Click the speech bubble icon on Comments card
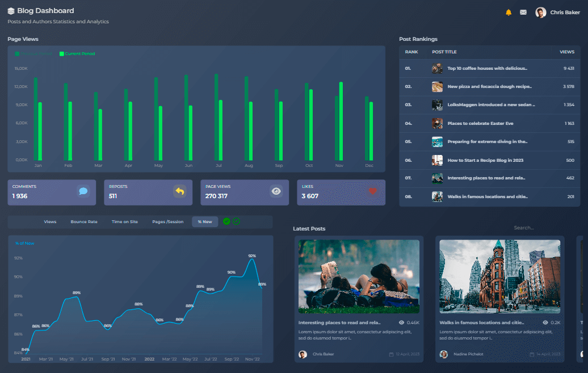 click(x=83, y=192)
